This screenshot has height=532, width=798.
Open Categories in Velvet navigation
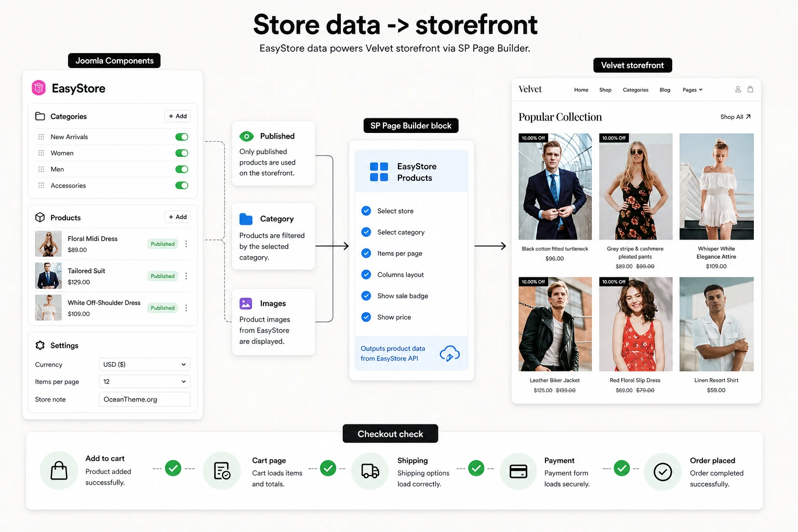pos(635,90)
